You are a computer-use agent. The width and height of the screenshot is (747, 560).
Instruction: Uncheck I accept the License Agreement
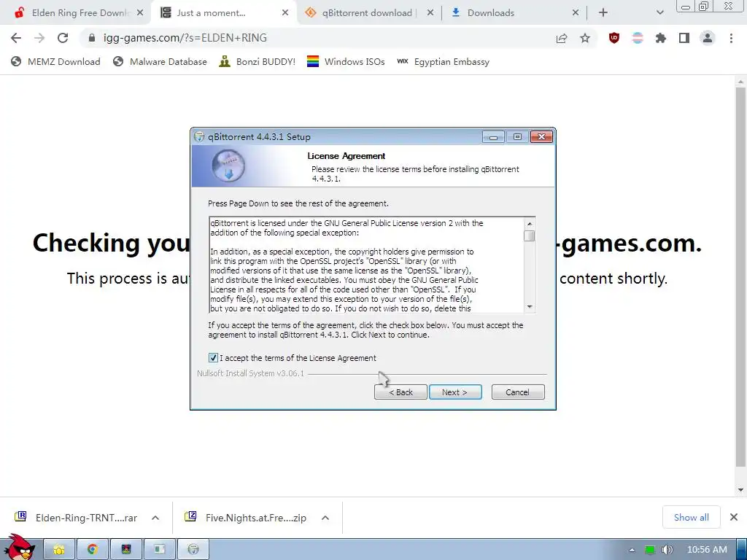click(x=214, y=357)
